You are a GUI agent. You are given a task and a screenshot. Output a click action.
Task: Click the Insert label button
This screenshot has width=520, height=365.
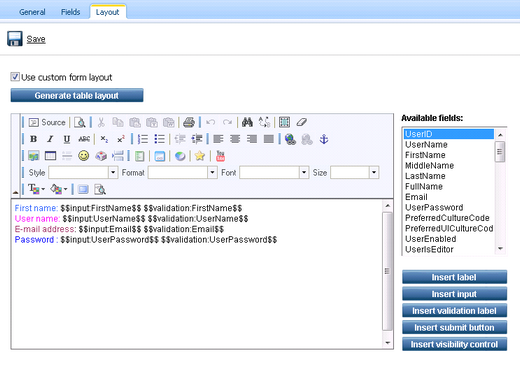click(454, 277)
